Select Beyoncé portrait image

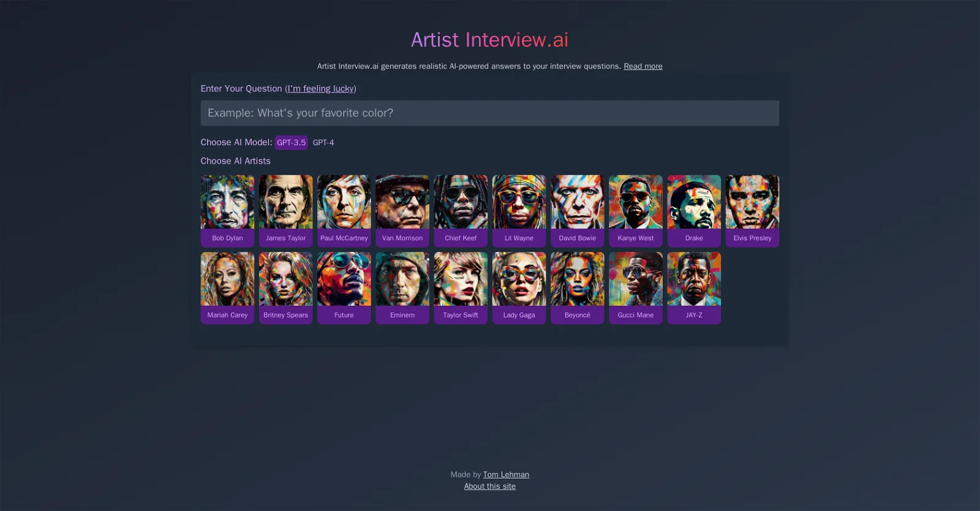(x=578, y=279)
